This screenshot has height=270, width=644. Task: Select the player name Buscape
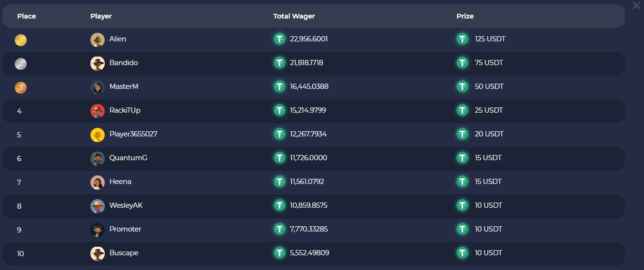(124, 253)
